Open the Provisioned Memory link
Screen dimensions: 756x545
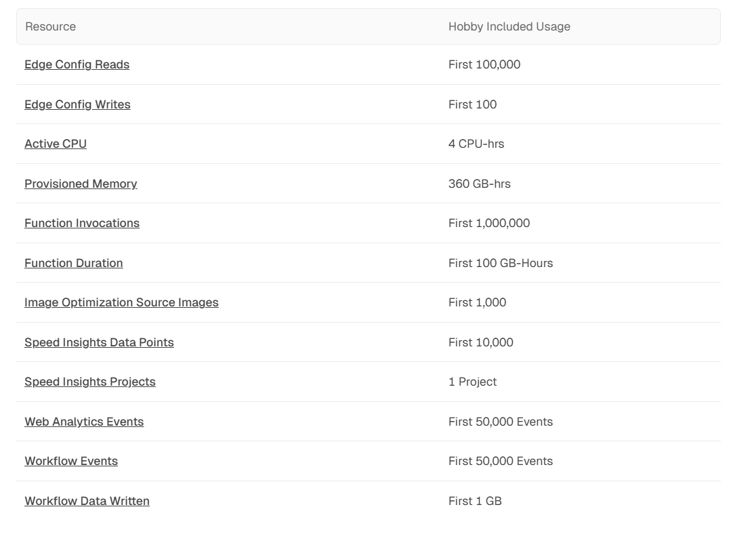pos(81,184)
